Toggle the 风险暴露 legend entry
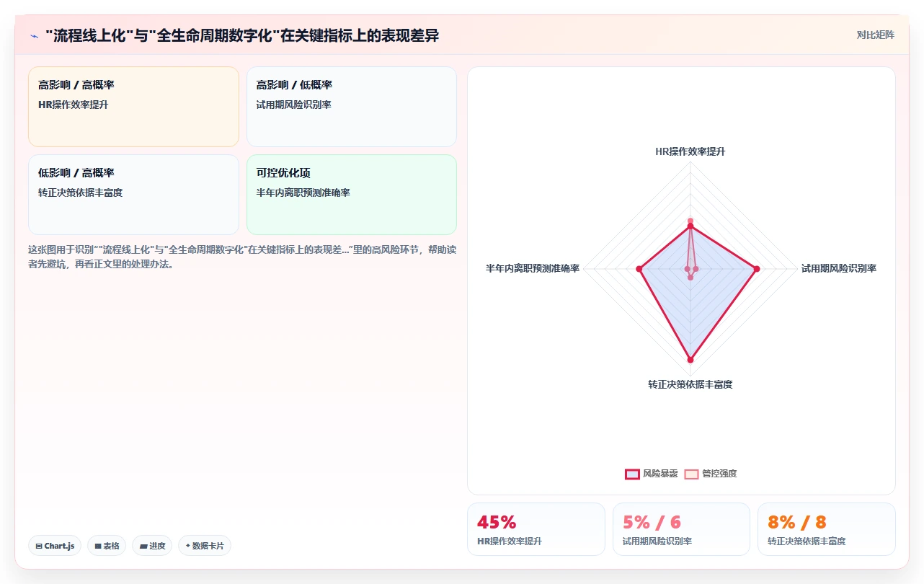This screenshot has width=924, height=584. pyautogui.click(x=652, y=474)
